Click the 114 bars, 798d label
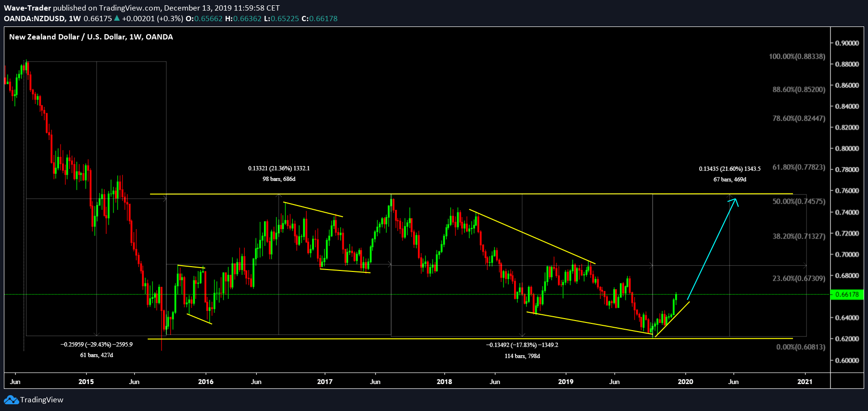868x411 pixels. [522, 356]
